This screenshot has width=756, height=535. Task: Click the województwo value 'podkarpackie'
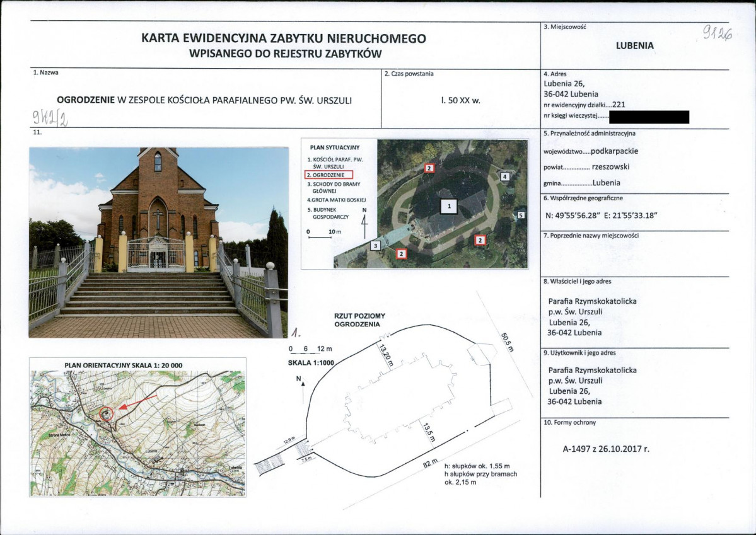tap(614, 151)
